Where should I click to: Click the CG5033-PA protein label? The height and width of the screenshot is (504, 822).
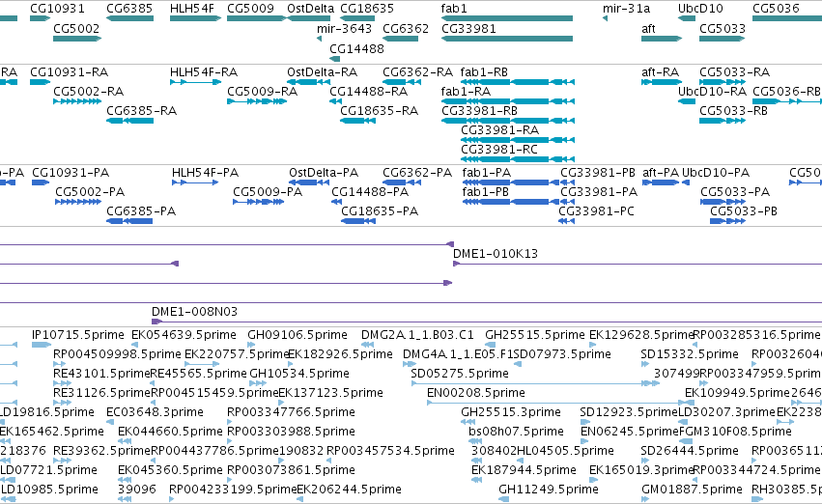click(735, 192)
